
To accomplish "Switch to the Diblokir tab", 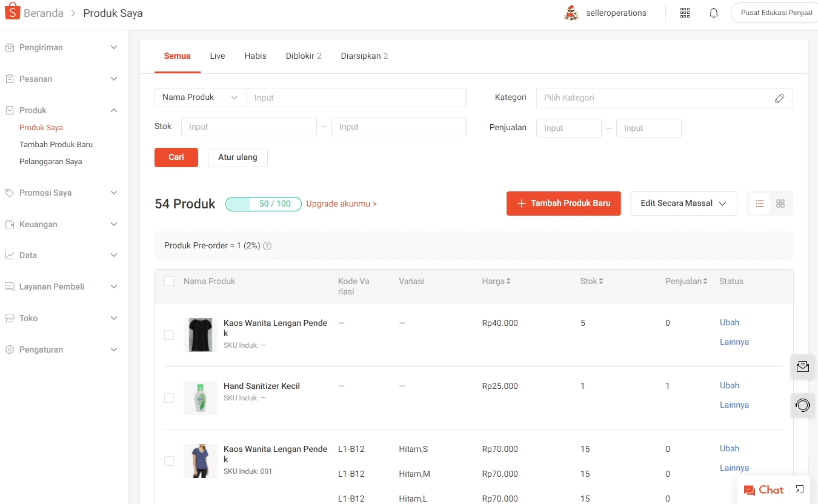I will coord(303,56).
